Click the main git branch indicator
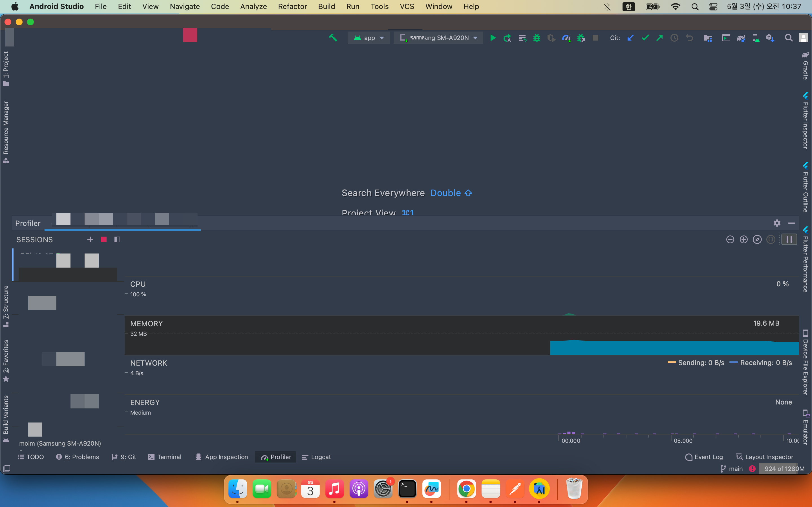 [732, 468]
